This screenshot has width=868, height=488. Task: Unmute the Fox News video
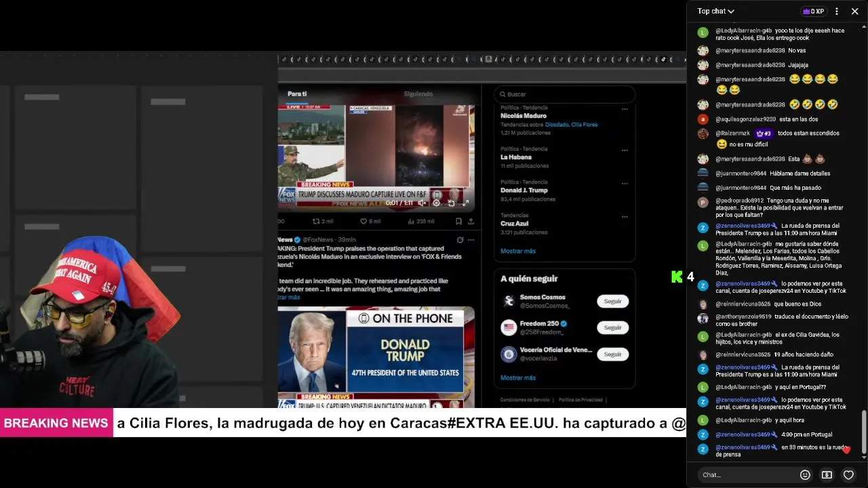coord(422,203)
